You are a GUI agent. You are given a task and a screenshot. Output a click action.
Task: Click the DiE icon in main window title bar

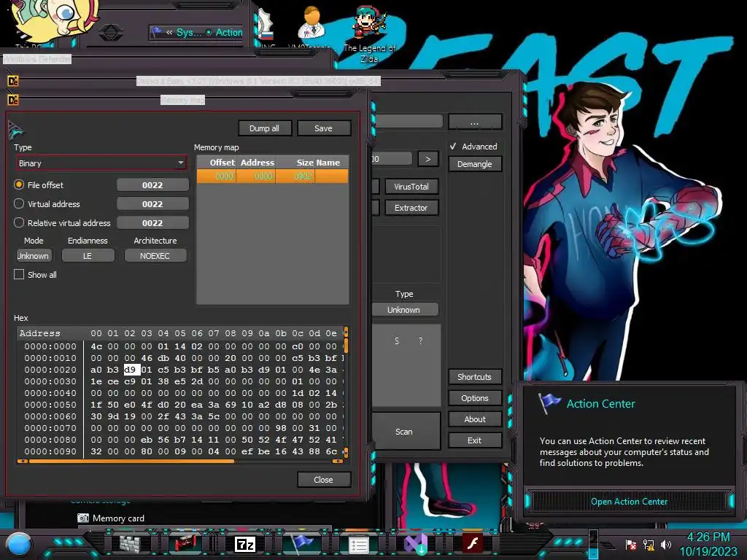(13, 81)
